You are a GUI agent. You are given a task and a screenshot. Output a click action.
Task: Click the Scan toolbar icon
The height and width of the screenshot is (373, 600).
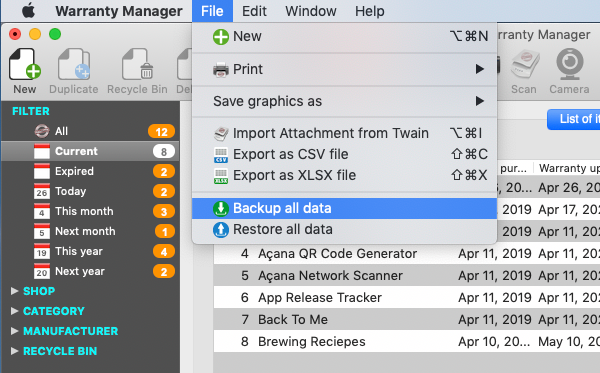pos(524,64)
